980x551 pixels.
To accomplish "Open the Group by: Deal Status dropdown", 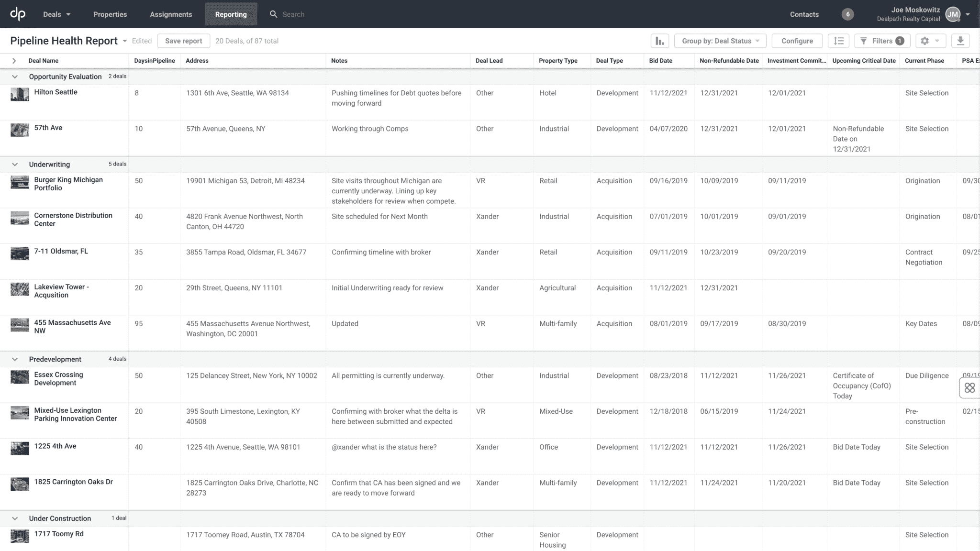I will [720, 41].
